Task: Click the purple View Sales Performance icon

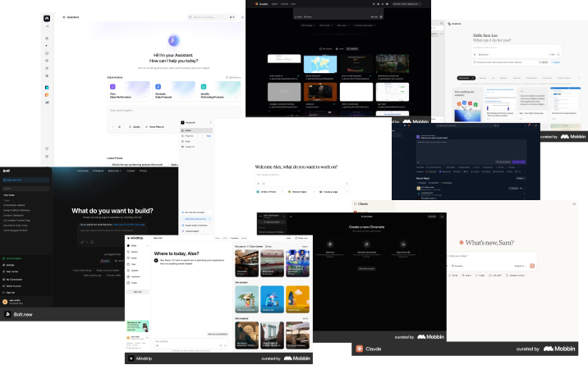Action: coord(113,86)
